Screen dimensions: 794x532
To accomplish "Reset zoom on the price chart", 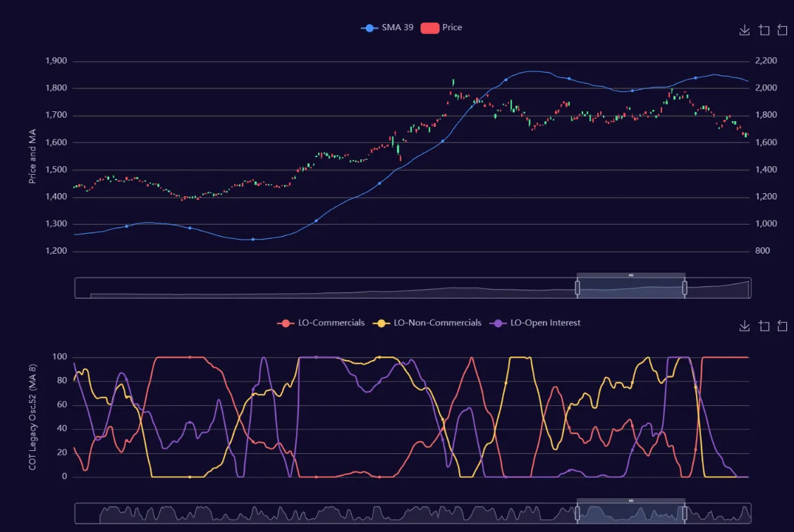I will [782, 30].
